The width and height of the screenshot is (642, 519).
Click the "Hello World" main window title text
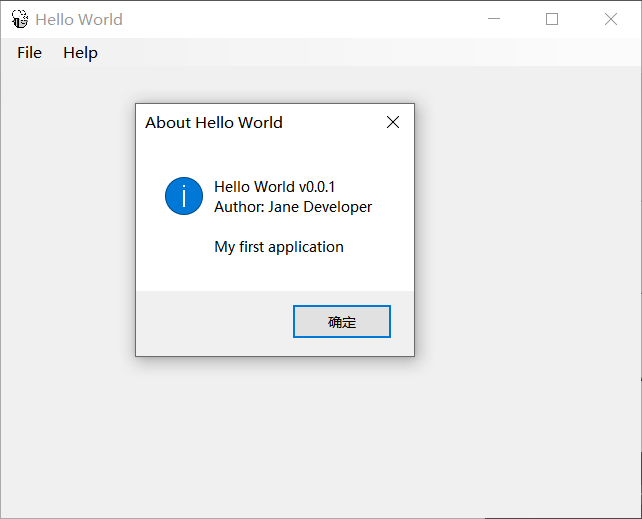click(79, 19)
